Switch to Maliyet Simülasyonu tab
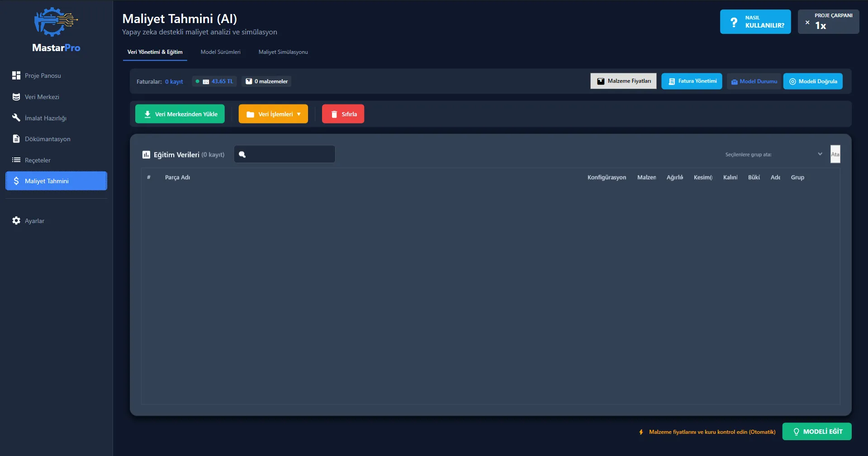The height and width of the screenshot is (456, 868). pos(283,52)
